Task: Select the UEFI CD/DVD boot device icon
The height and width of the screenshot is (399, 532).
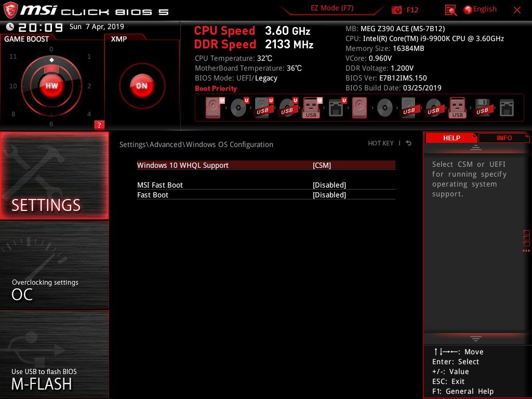Action: click(240, 108)
